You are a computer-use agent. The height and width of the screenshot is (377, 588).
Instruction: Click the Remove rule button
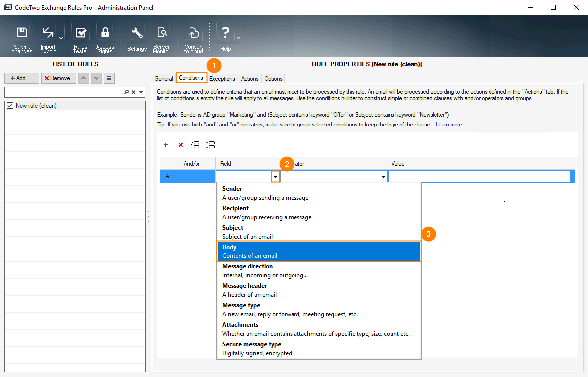tap(59, 78)
